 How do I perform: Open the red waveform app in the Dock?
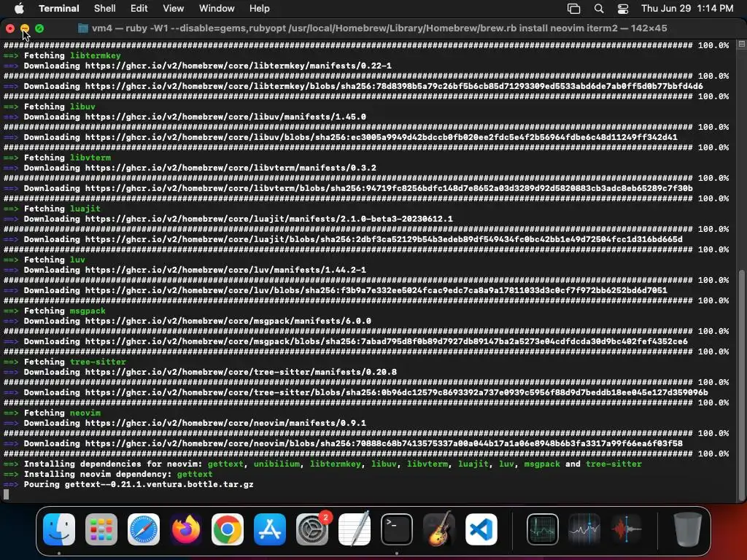click(627, 529)
